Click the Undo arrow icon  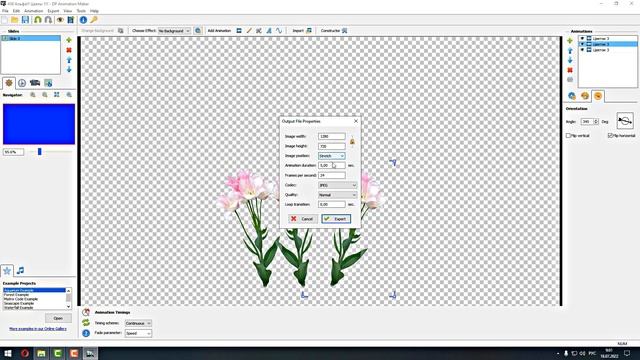point(38,20)
